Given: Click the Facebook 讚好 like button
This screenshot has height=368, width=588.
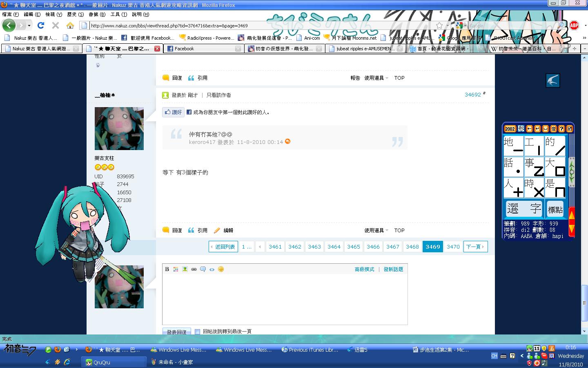Looking at the screenshot, I should pos(173,112).
